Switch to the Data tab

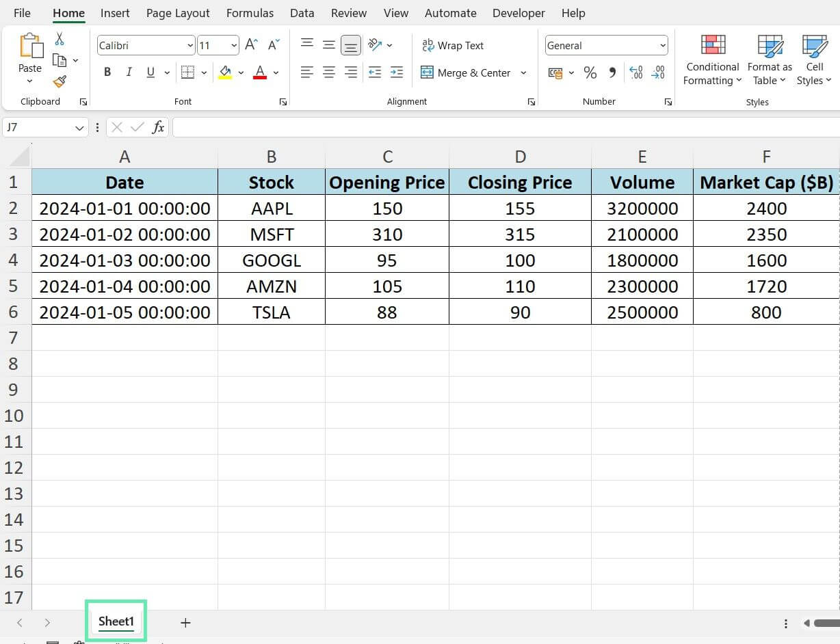(x=302, y=13)
